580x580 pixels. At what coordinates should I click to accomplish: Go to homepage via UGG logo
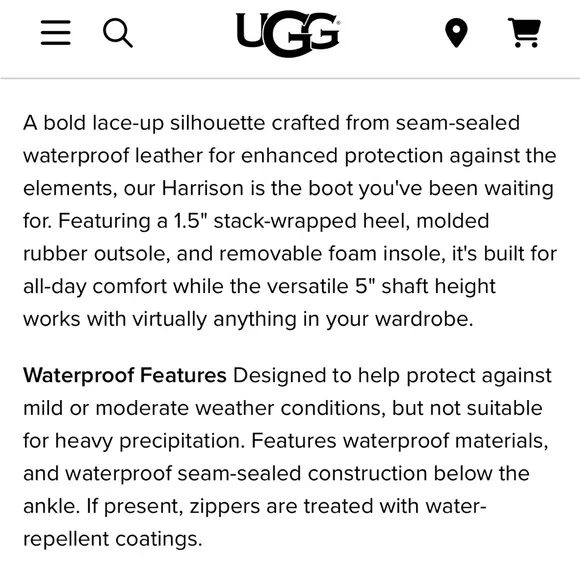(288, 33)
